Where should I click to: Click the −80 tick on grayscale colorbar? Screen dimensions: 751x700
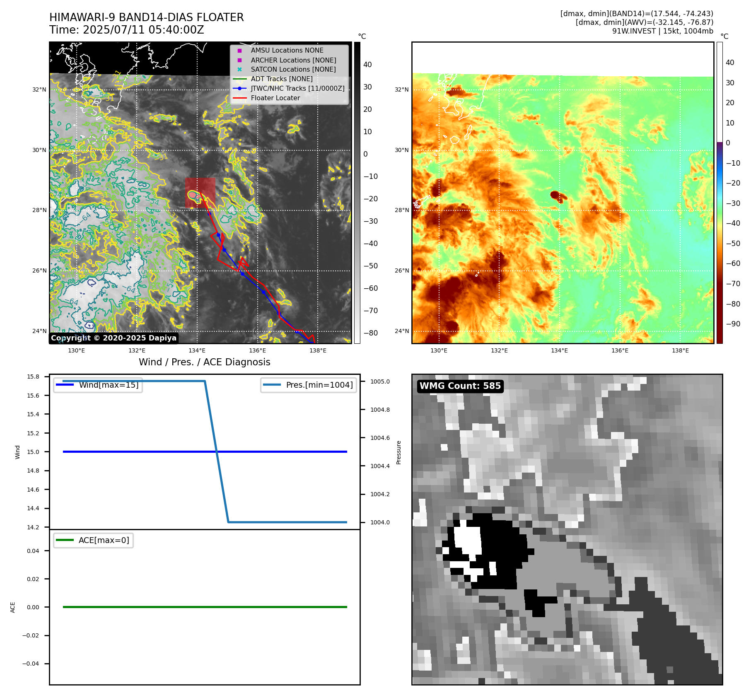(370, 333)
